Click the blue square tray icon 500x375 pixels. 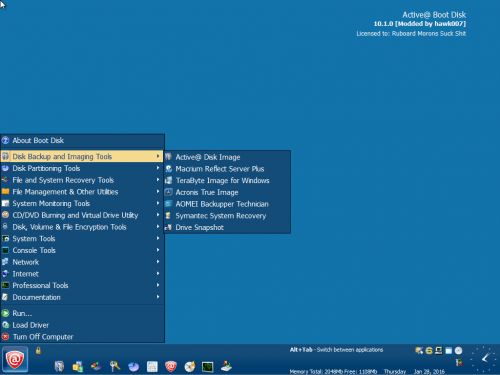(x=449, y=351)
